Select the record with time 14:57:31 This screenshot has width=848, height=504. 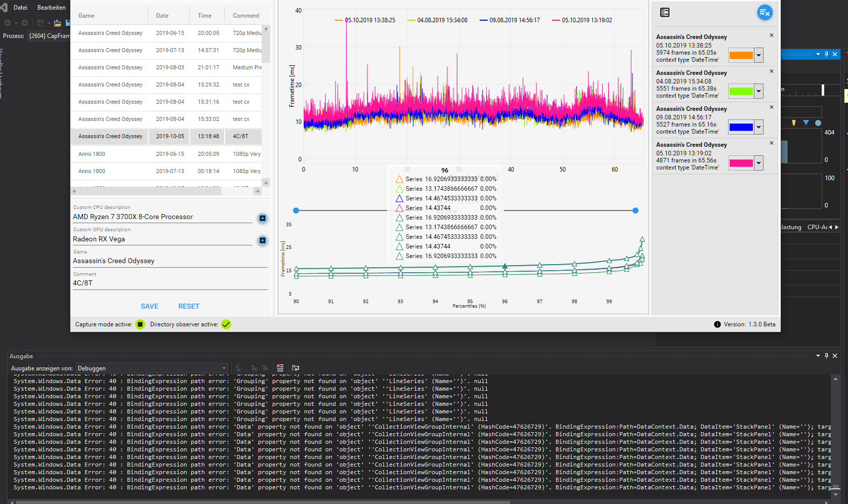(166, 50)
